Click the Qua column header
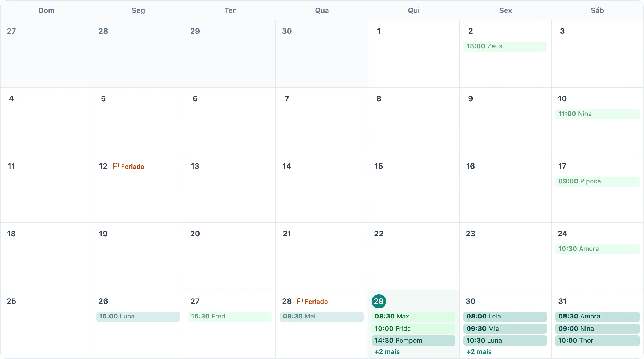Viewport: 644px width, 359px height. pyautogui.click(x=322, y=10)
